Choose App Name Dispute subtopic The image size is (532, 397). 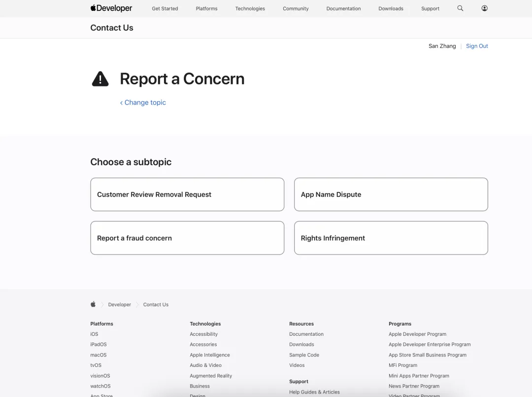pyautogui.click(x=391, y=194)
